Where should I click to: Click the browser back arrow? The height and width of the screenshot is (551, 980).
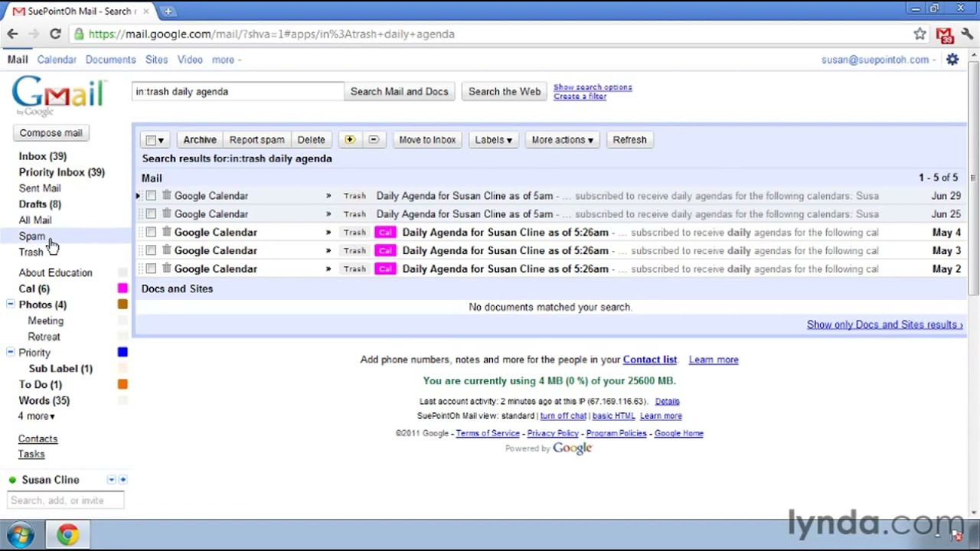point(12,34)
